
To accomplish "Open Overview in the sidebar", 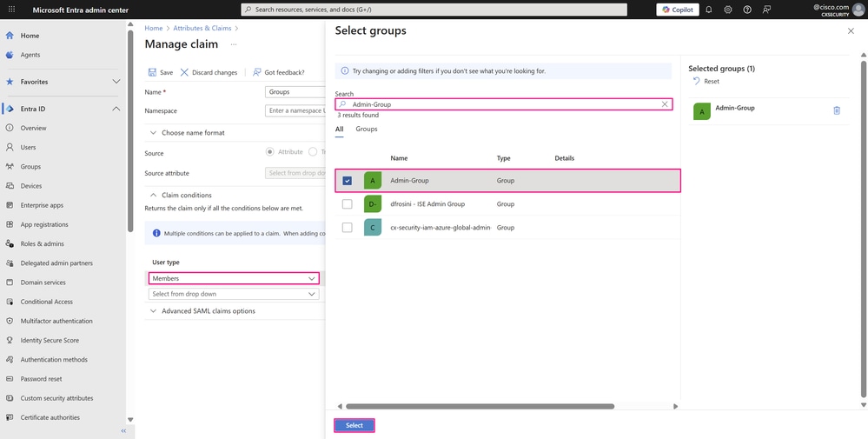I will 33,128.
